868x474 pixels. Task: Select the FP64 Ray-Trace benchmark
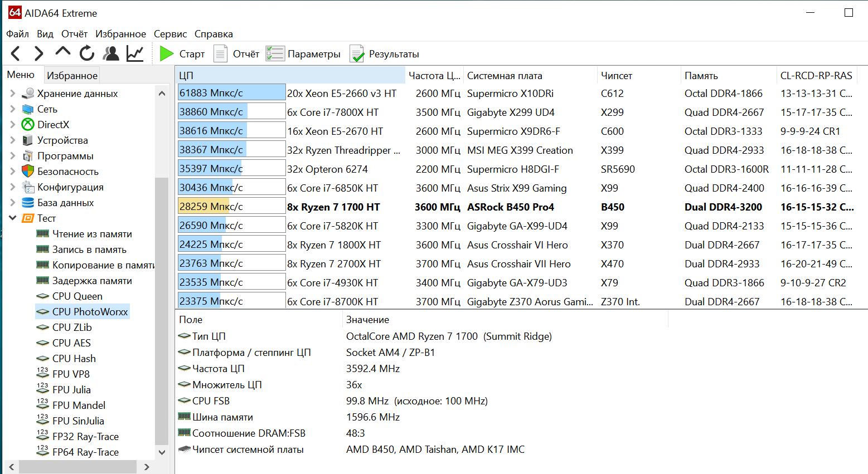click(85, 452)
